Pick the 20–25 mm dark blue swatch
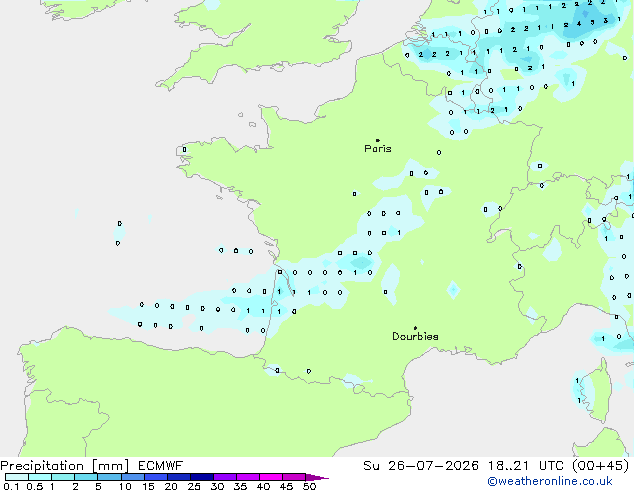The height and width of the screenshot is (490, 634). (178, 477)
